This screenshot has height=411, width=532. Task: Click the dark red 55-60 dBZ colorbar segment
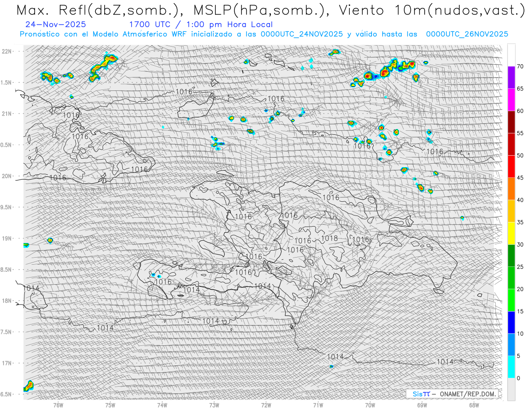click(511, 122)
